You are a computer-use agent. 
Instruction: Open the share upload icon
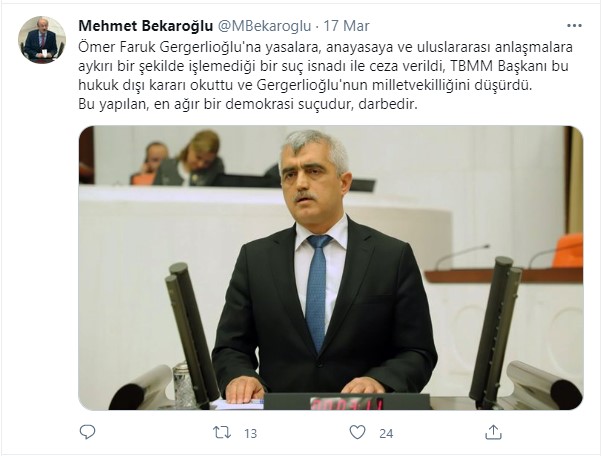coord(493,433)
